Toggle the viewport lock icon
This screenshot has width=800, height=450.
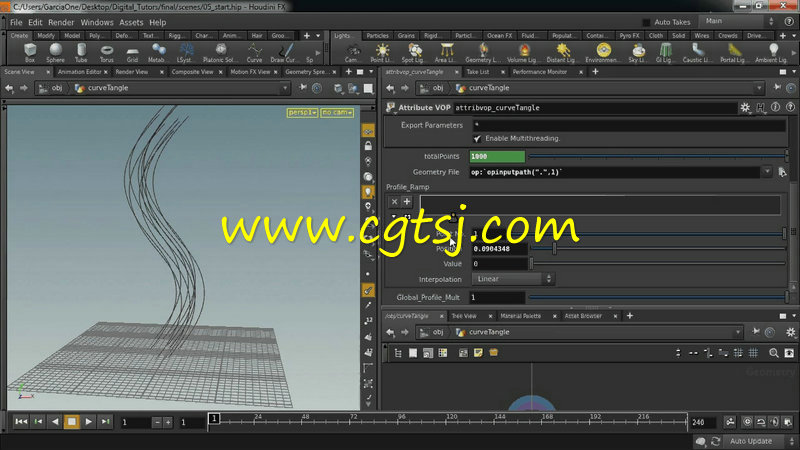coord(368,146)
